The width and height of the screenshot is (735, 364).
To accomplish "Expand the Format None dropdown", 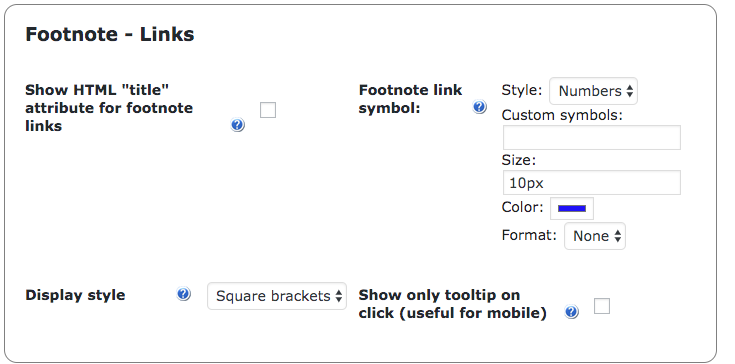I will click(595, 236).
